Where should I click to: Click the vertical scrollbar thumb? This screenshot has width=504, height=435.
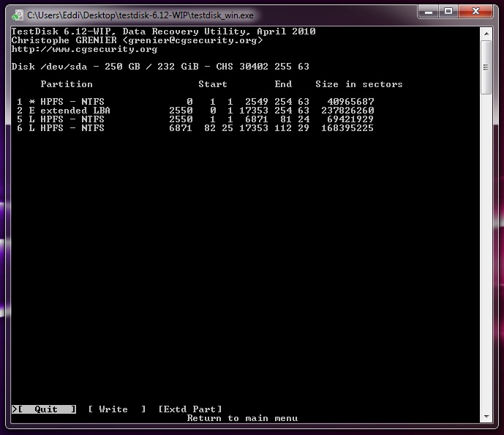tap(486, 67)
